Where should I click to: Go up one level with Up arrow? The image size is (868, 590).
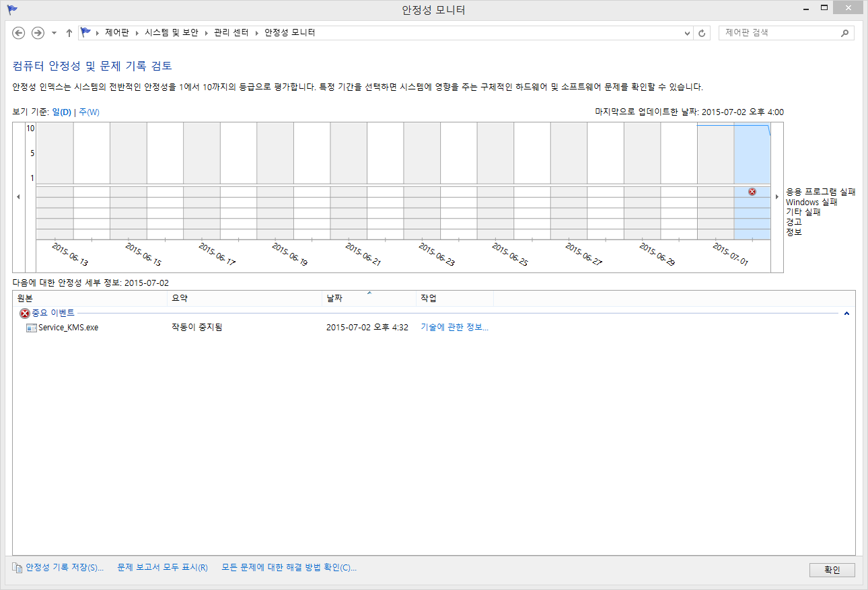69,33
